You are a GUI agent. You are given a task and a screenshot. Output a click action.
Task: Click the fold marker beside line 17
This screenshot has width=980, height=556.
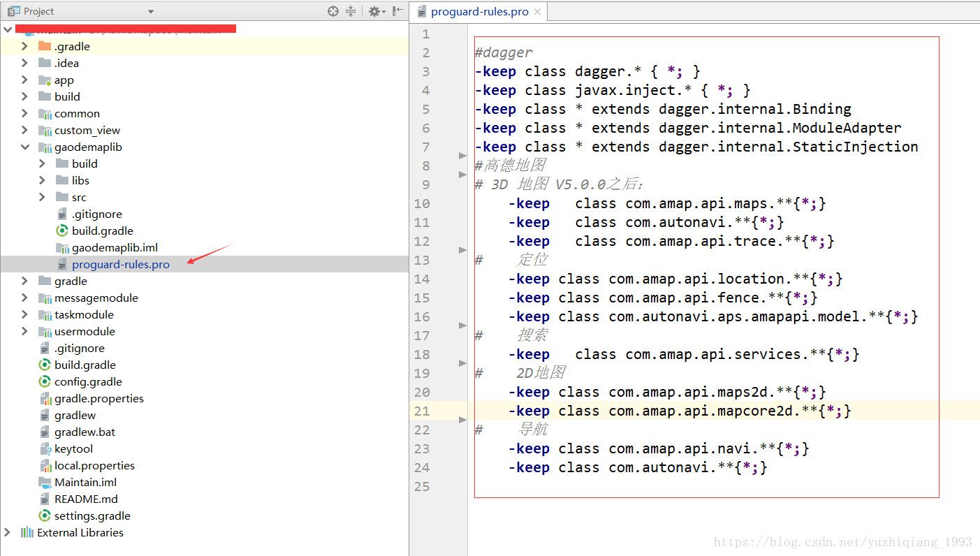tap(462, 325)
